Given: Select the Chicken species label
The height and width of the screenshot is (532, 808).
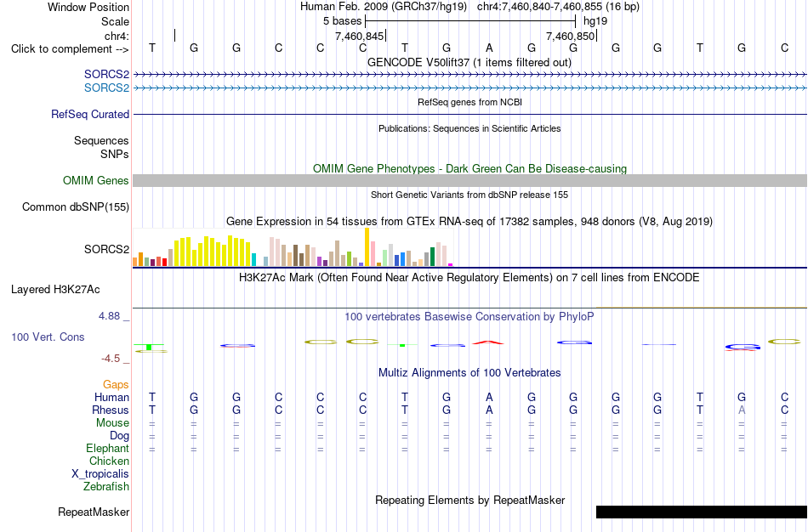Looking at the screenshot, I should (109, 461).
